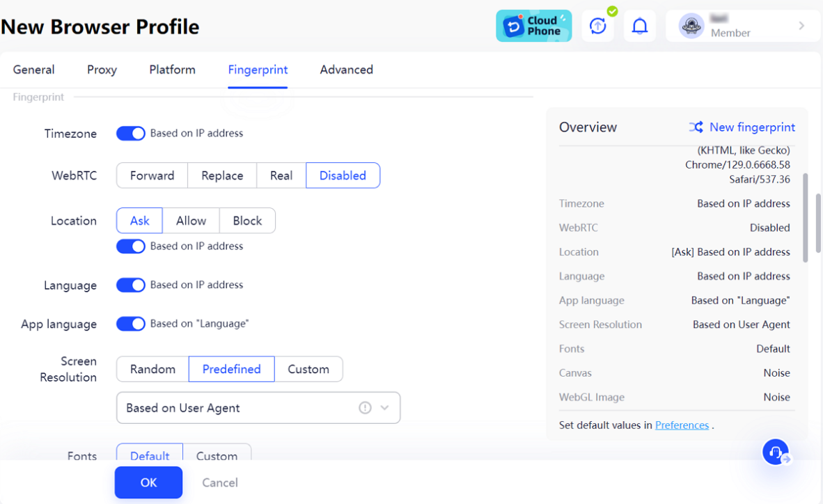
Task: Click the New Browser Profile title
Action: (x=100, y=26)
